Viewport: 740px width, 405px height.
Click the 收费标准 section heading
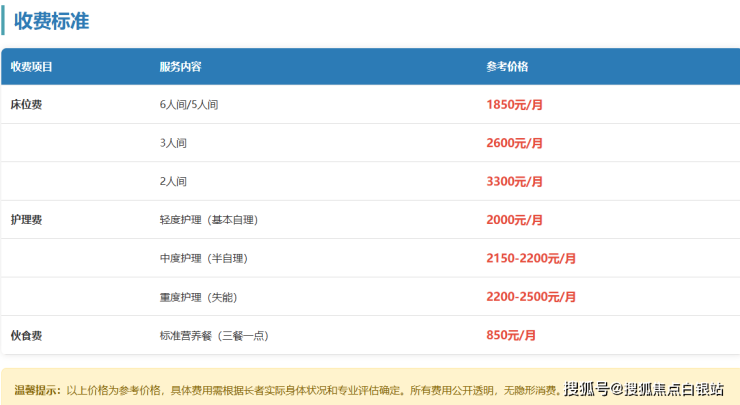[52, 21]
